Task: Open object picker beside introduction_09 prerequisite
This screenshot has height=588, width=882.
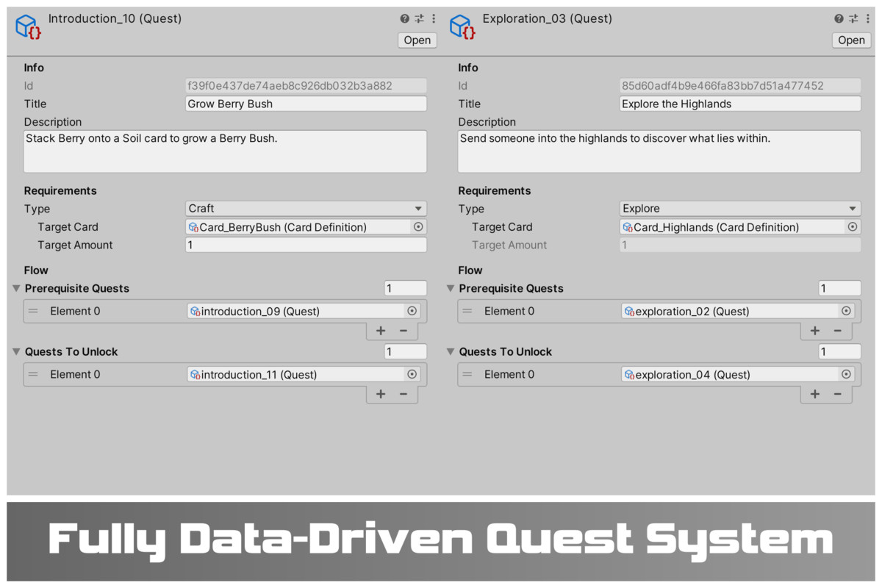Action: pyautogui.click(x=412, y=311)
